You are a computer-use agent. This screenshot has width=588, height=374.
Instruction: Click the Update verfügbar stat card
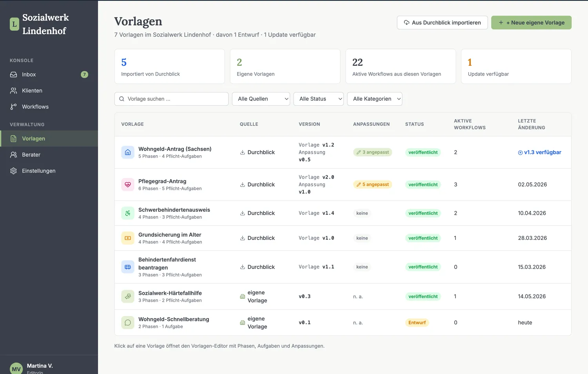516,66
